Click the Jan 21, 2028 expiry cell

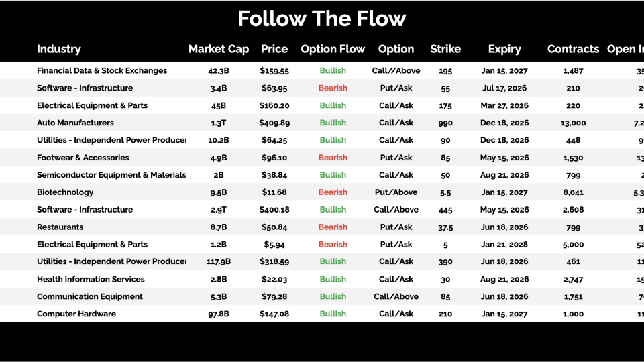504,245
